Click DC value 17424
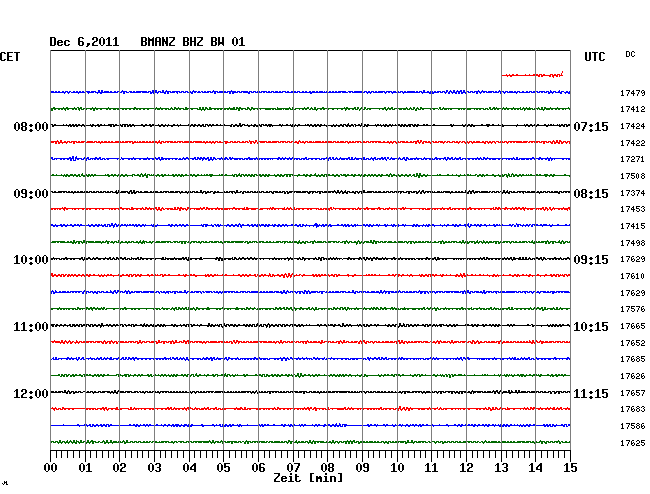Image resolution: width=650 pixels, height=494 pixels. (x=633, y=126)
